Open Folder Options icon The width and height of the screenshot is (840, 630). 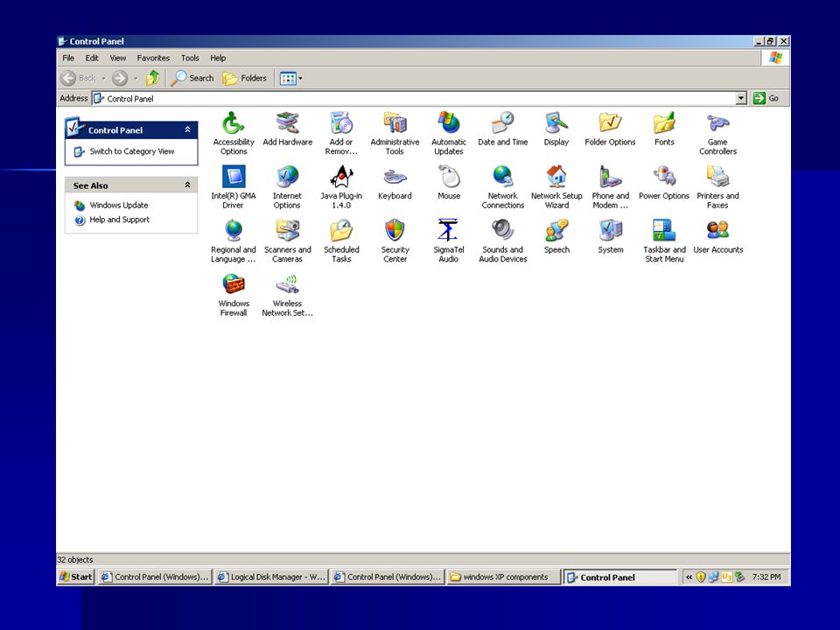click(610, 129)
